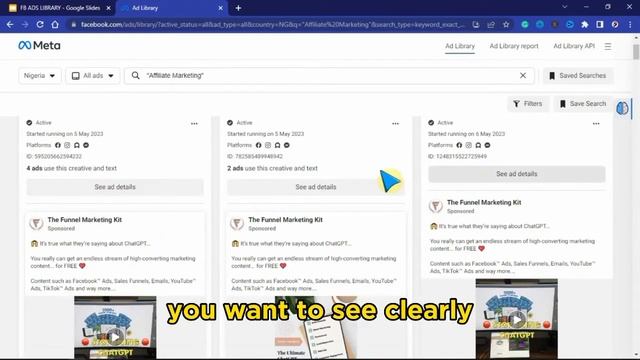See ad details for ad started 6 May 2023

click(517, 174)
